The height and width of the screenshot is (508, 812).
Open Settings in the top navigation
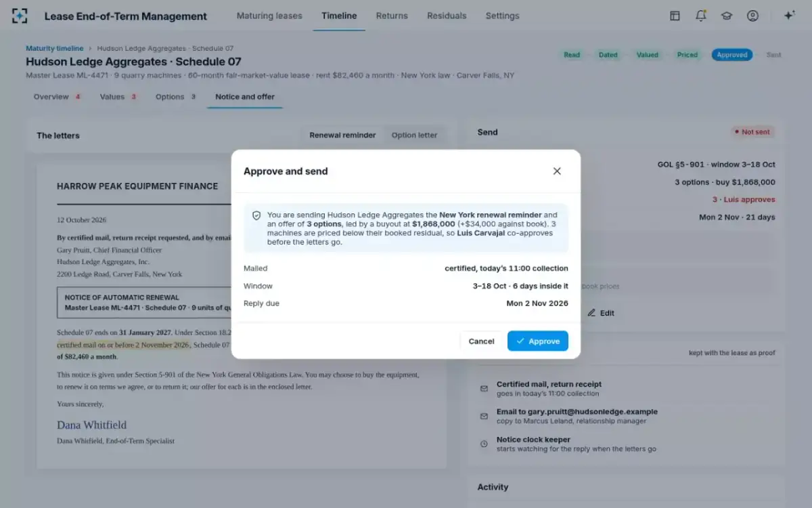(x=502, y=16)
